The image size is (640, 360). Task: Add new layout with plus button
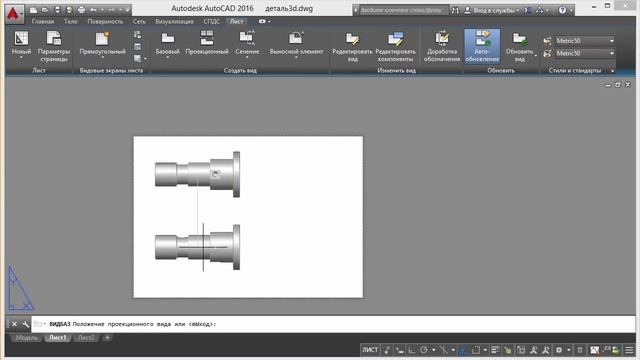click(x=107, y=338)
